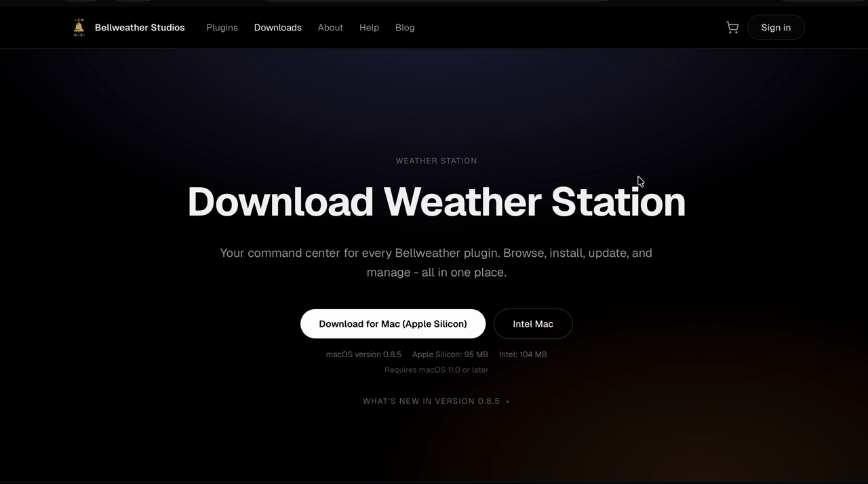Click the 'Download Weather Station' heading
This screenshot has width=868, height=484.
point(436,202)
